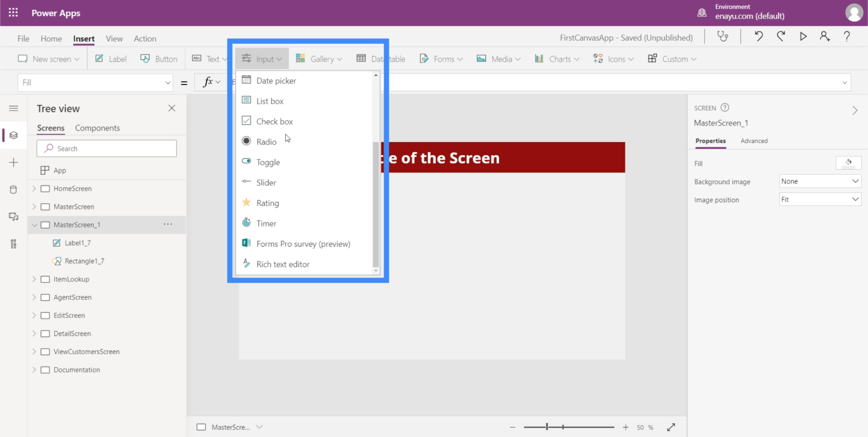The width and height of the screenshot is (868, 437).
Task: Expand the HomeScreen tree node
Action: coord(34,189)
